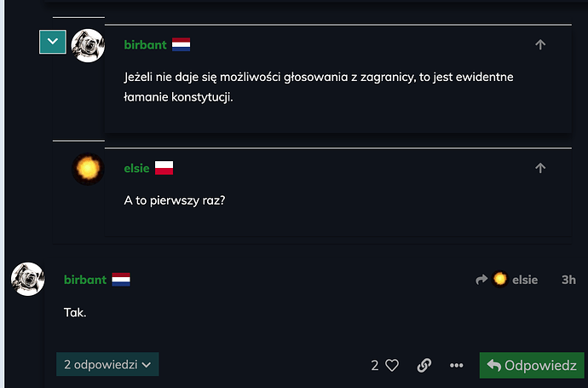
Task: Click the 3h post timestamp
Action: [x=568, y=280]
